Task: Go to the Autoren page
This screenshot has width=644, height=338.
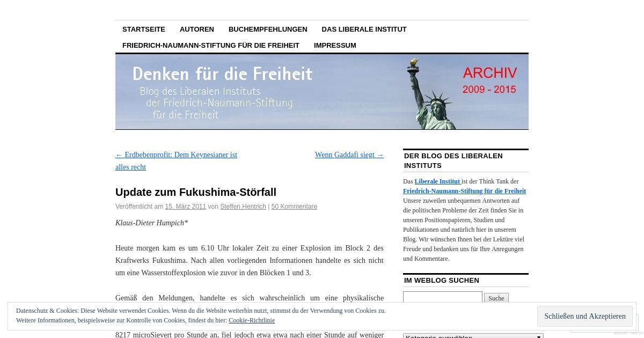Action: tap(197, 29)
